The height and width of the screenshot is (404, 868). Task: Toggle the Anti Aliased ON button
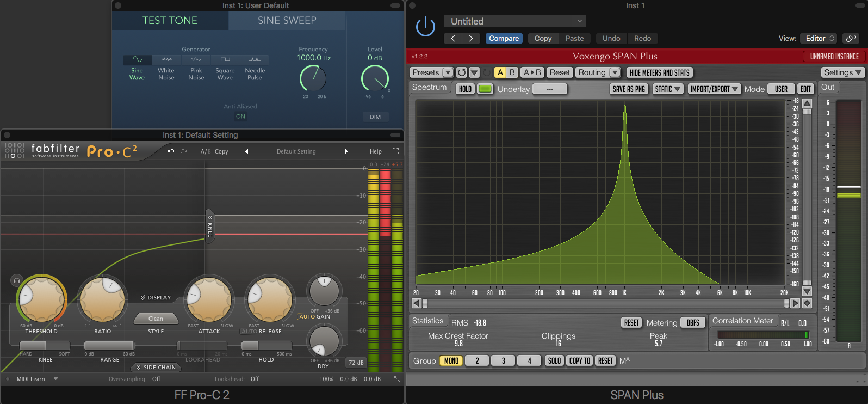coord(240,117)
